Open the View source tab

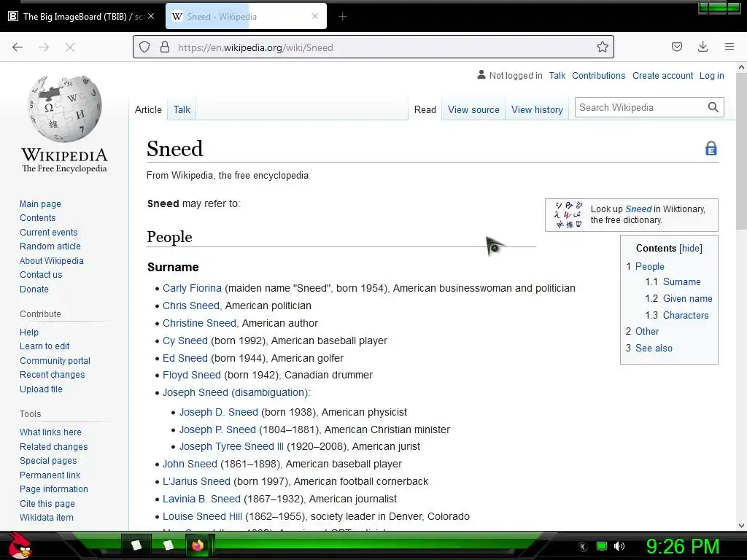[473, 109]
